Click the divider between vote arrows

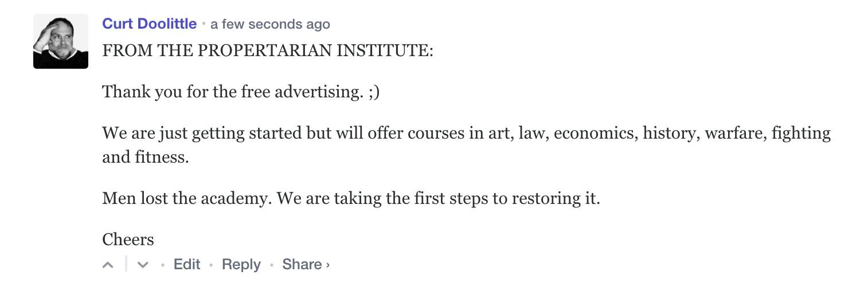coord(126,265)
